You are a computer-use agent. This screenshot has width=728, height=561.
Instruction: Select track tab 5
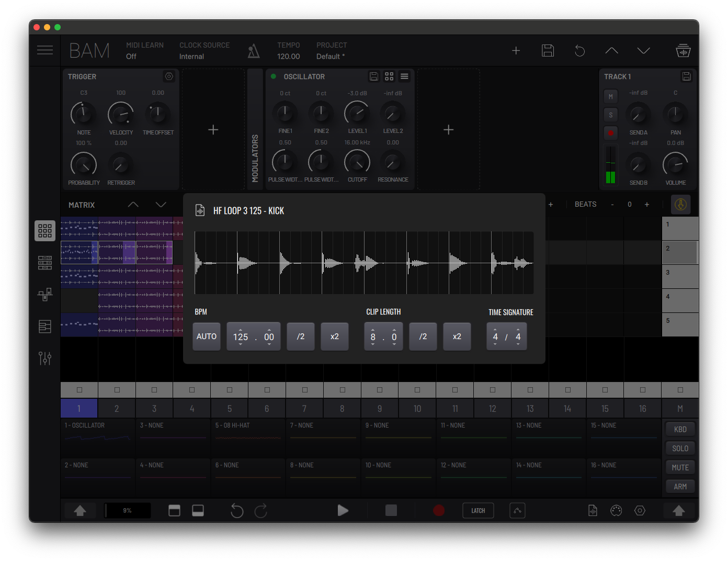tap(230, 409)
